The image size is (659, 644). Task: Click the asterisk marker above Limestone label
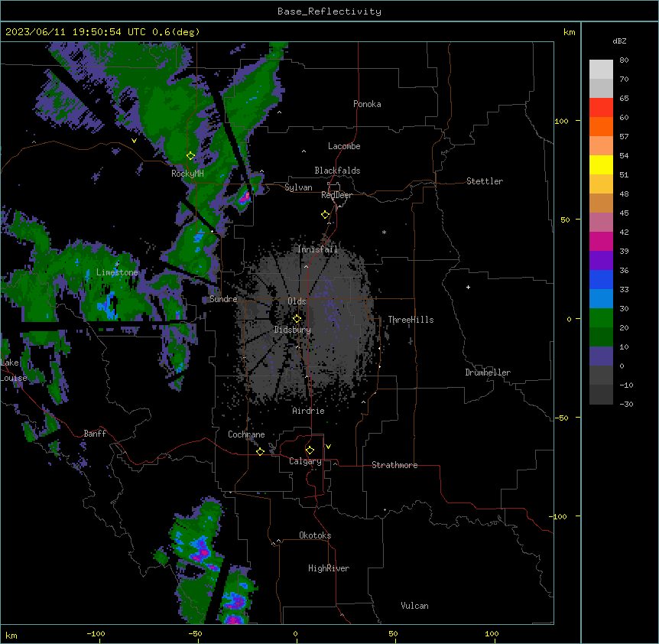point(117,264)
